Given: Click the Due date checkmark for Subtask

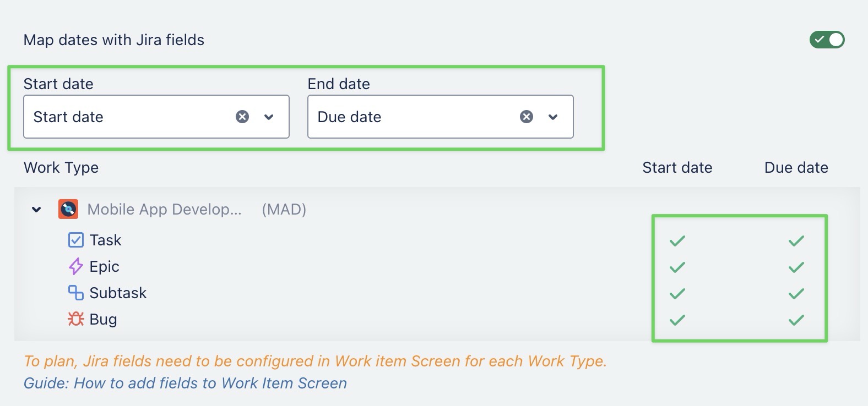Looking at the screenshot, I should 796,294.
